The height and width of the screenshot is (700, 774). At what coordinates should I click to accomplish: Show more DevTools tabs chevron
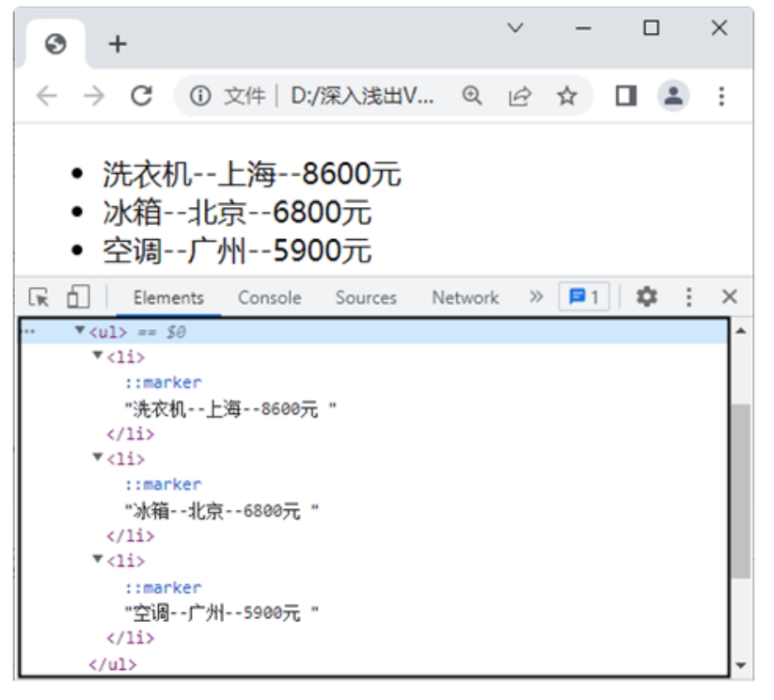(x=536, y=297)
